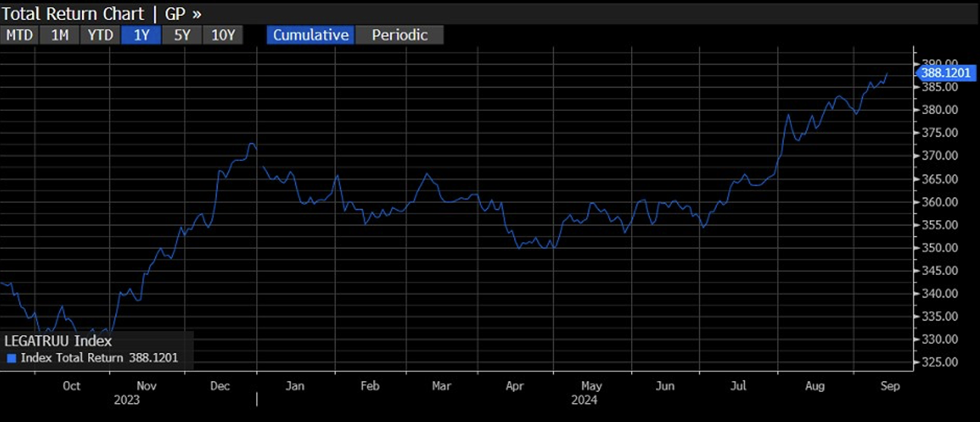Click the 2023 year label

[127, 399]
